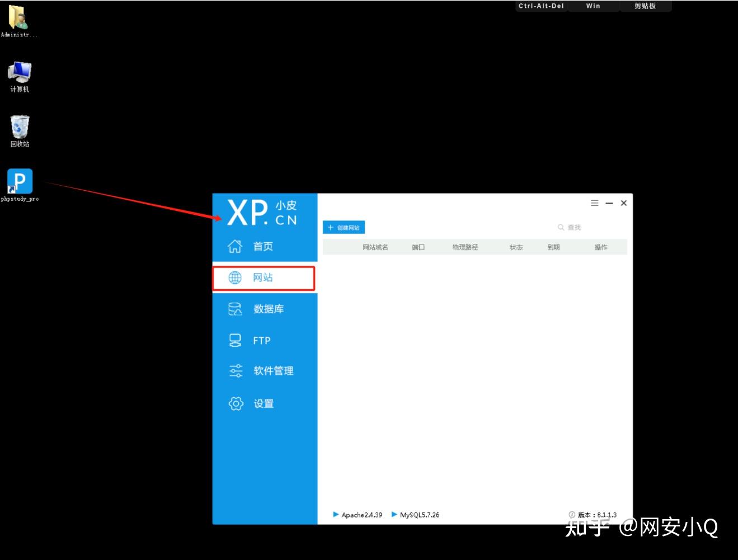The width and height of the screenshot is (738, 560).
Task: Click the MySQL5.7.26 status text
Action: coord(420,515)
